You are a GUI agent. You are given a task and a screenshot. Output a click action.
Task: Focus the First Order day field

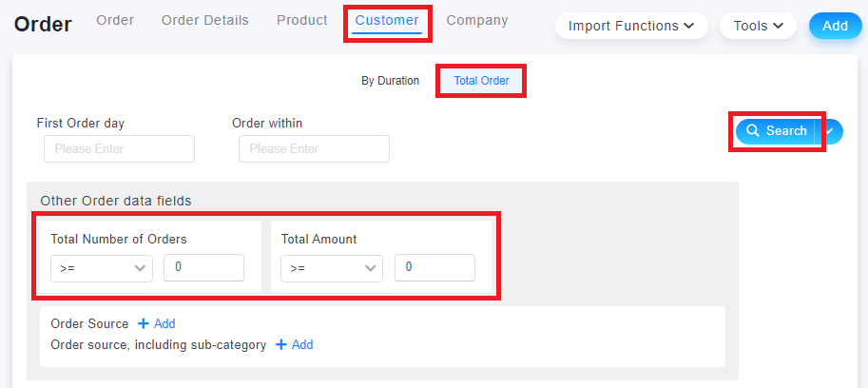click(119, 149)
